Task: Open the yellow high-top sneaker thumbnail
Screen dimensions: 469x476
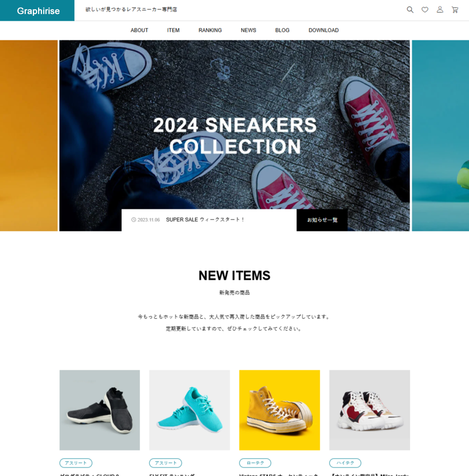Action: point(280,410)
